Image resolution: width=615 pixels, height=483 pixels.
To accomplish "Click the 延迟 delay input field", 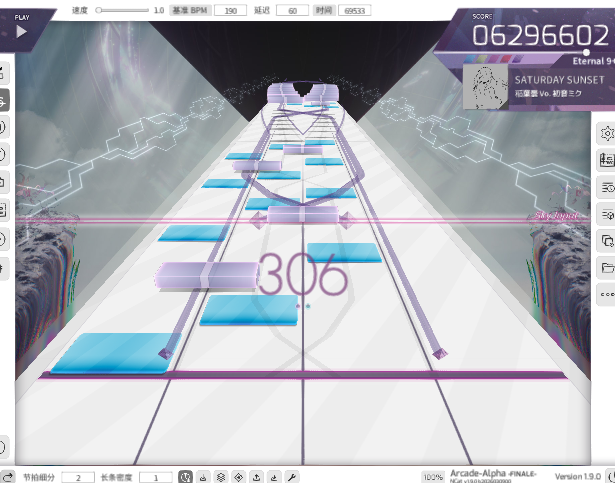I will (x=292, y=10).
